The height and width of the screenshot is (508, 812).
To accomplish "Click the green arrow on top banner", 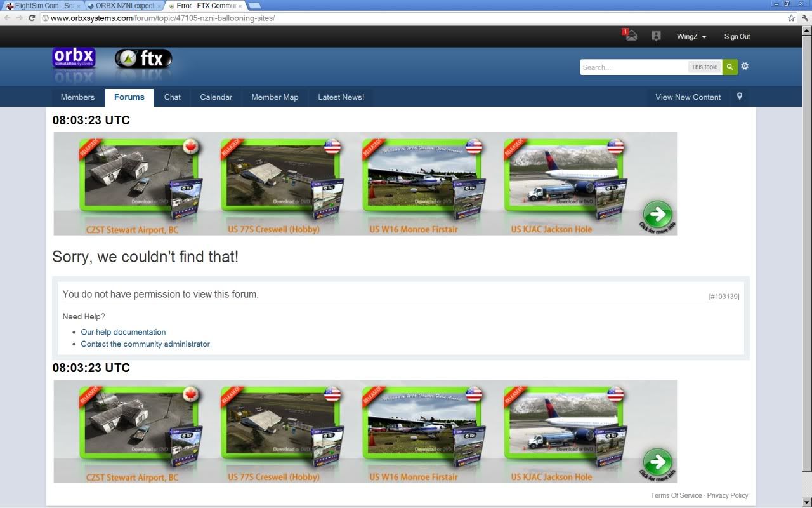I will point(657,214).
